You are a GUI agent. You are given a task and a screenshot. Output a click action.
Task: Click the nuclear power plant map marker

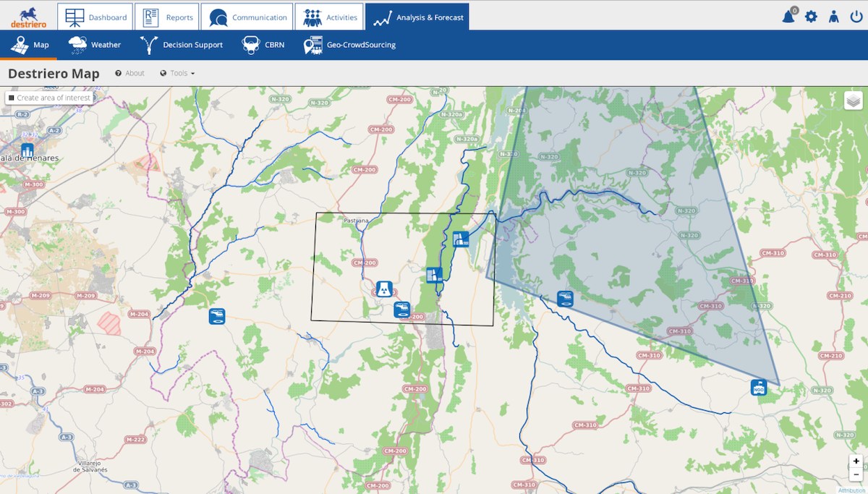tap(384, 289)
